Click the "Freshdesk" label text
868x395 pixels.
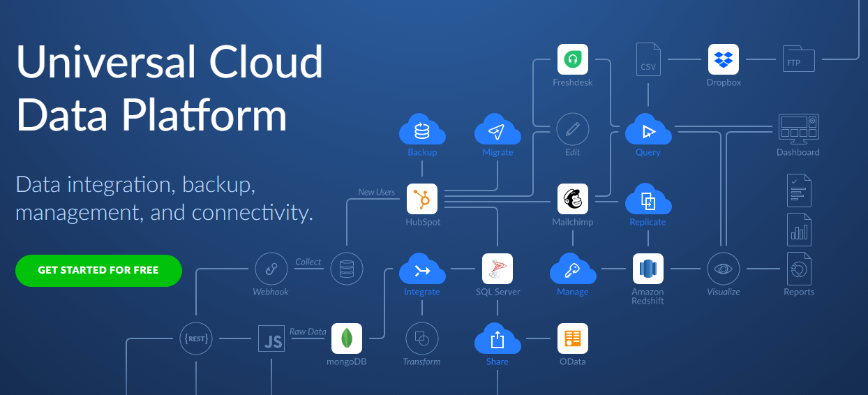click(573, 82)
